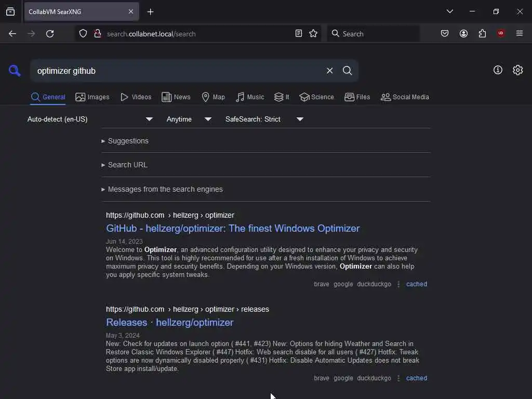Click the Jun 14, 2023 result date
532x399 pixels.
click(124, 241)
